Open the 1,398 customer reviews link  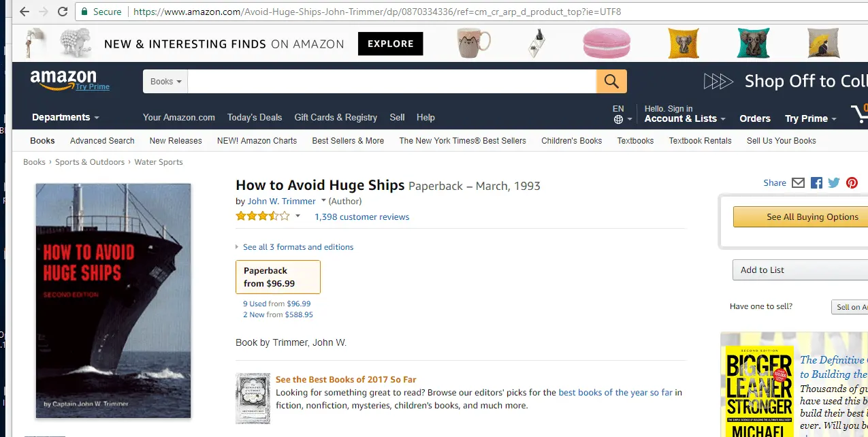361,217
